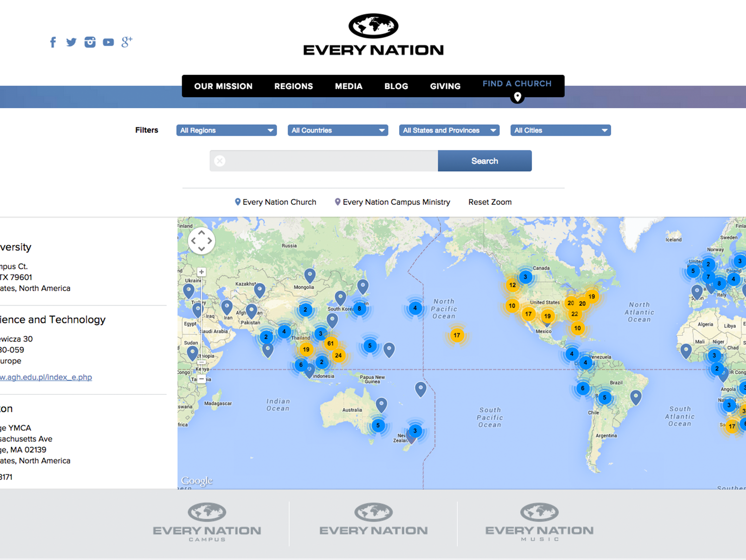Screen dimensions: 746x560
Task: Click the map zoom slider track
Action: 201,326
